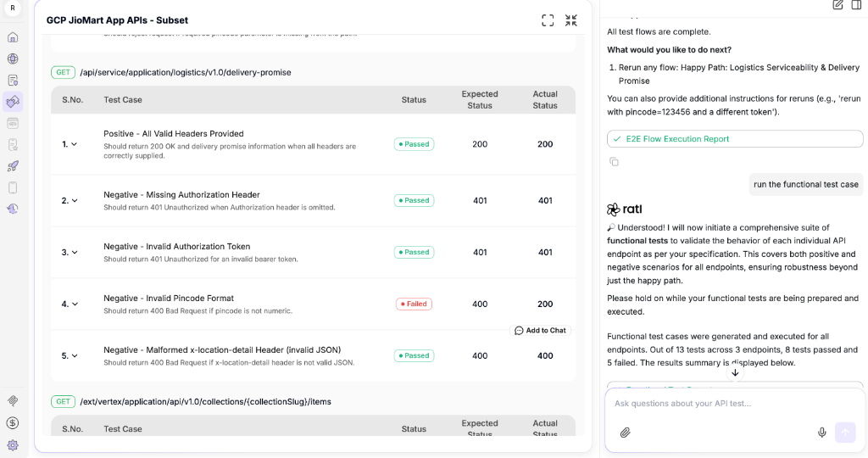This screenshot has height=458, width=868.
Task: Click the paperclip attach file icon
Action: point(625,433)
